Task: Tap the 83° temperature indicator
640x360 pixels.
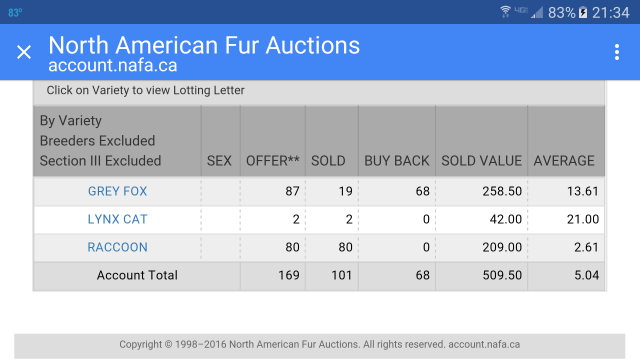Action: point(15,13)
